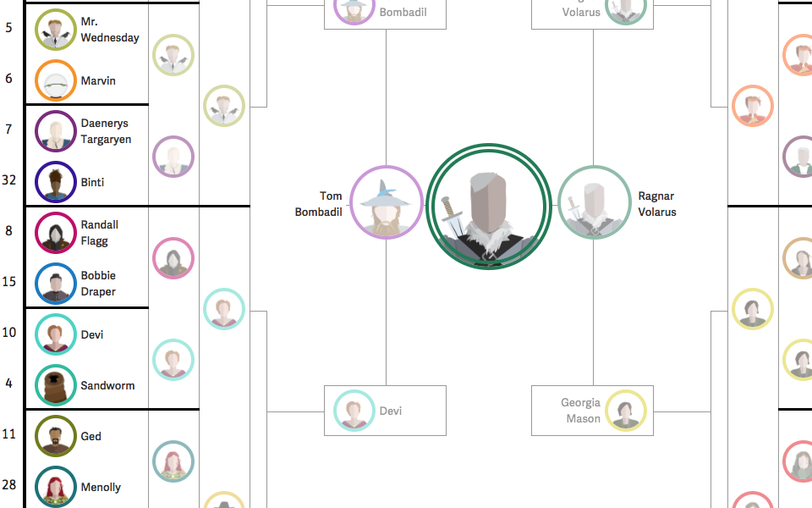
Task: Select the faded Daenerys round-two avatar
Action: [x=173, y=157]
